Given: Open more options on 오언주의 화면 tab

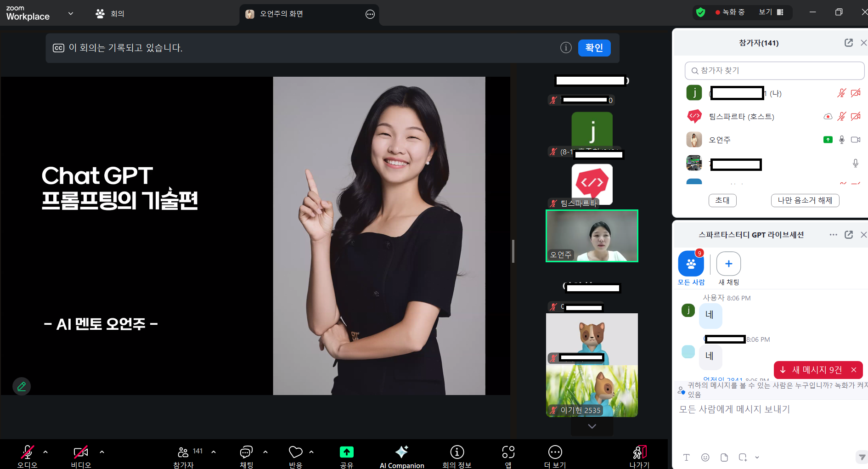Looking at the screenshot, I should tap(370, 14).
